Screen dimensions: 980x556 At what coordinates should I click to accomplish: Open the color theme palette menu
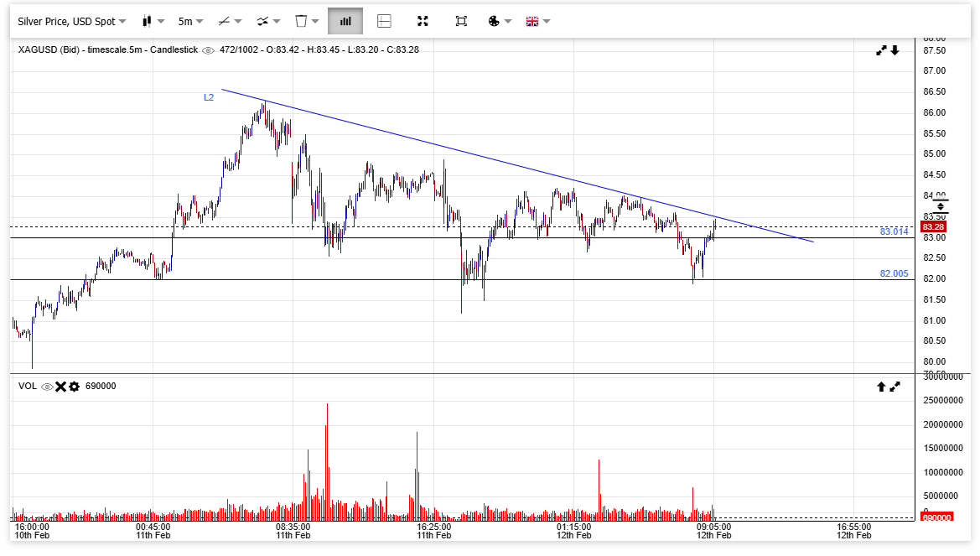[500, 21]
